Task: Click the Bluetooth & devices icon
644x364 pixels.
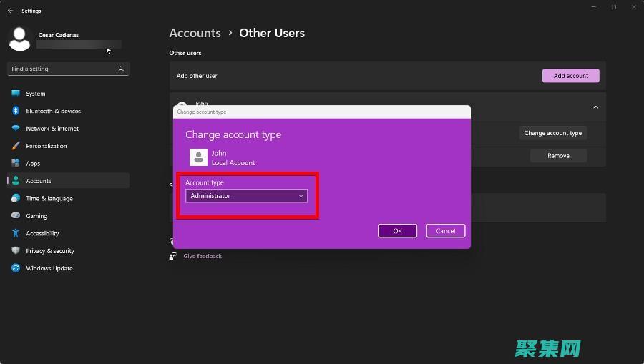Action: tap(16, 111)
